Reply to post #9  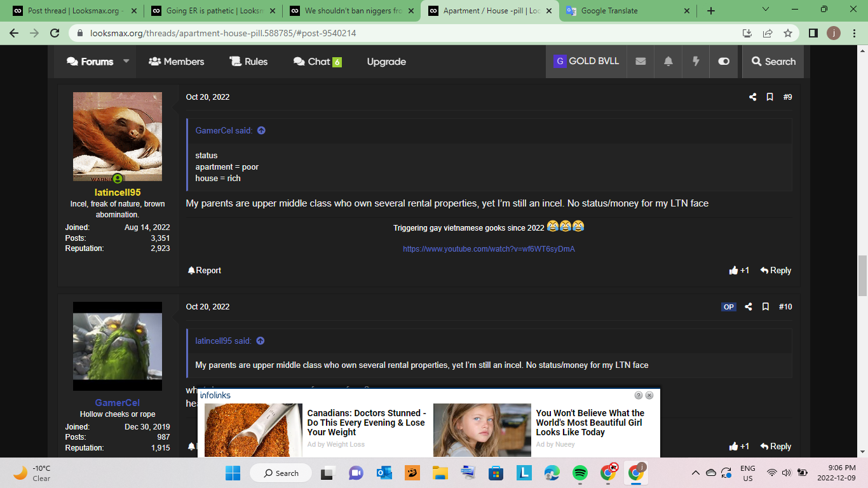tap(775, 270)
